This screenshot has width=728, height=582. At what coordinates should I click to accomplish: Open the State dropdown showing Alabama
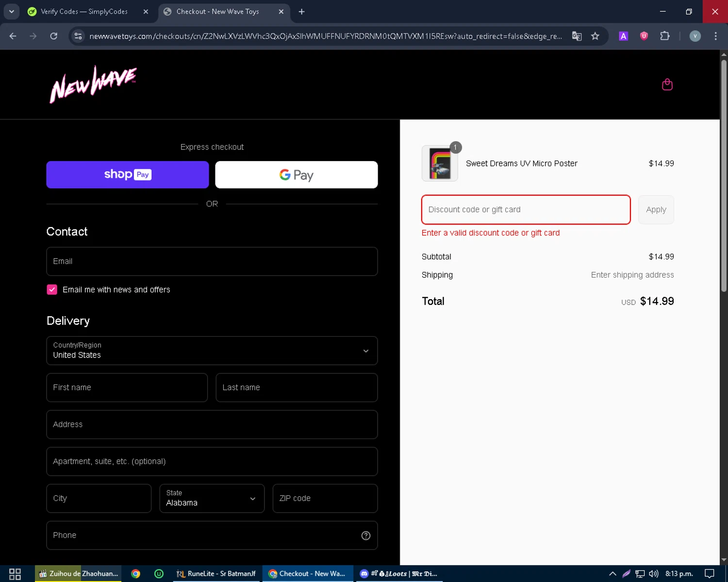[212, 499]
